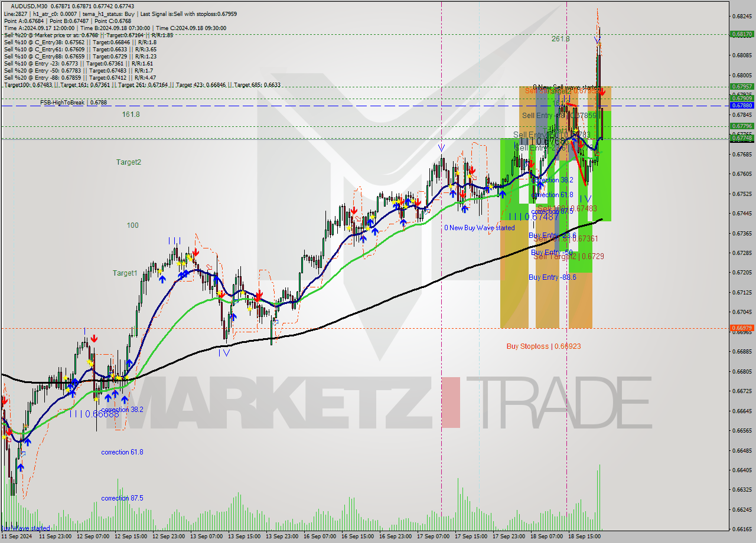Click the '261.8' level label
756x543 pixels.
[561, 39]
